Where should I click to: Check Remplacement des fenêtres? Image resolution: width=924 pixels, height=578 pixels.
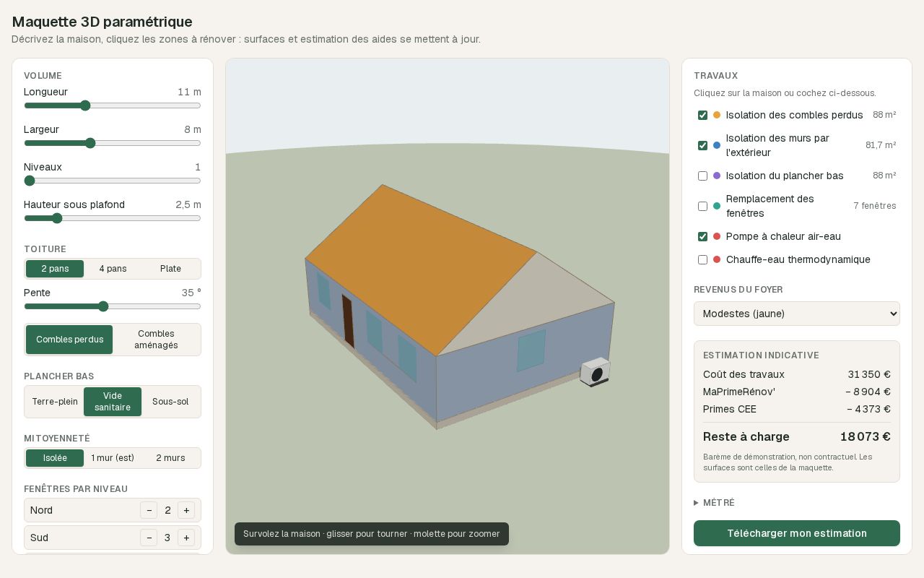coord(702,206)
